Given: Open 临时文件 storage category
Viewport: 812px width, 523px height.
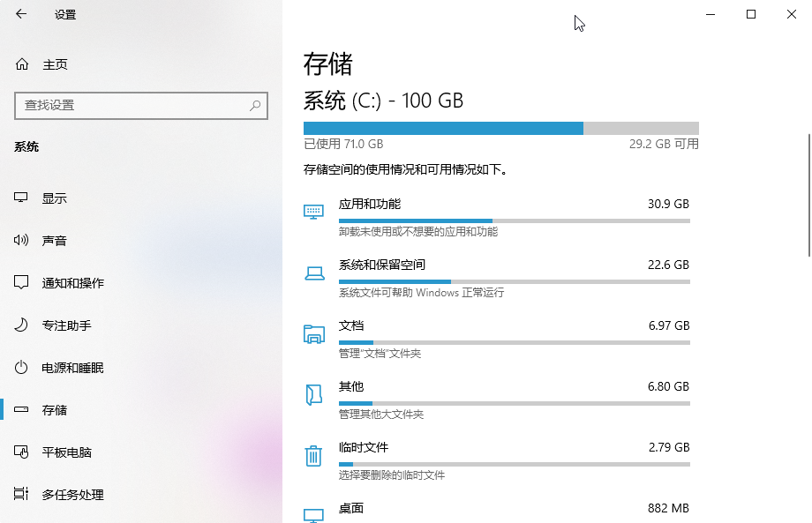Looking at the screenshot, I should coord(497,461).
